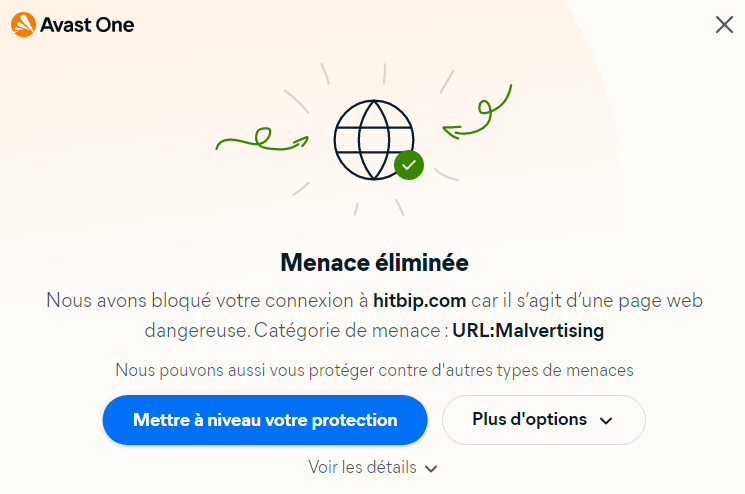745x494 pixels.
Task: Click the chevron inside Plus d'options
Action: pos(606,420)
